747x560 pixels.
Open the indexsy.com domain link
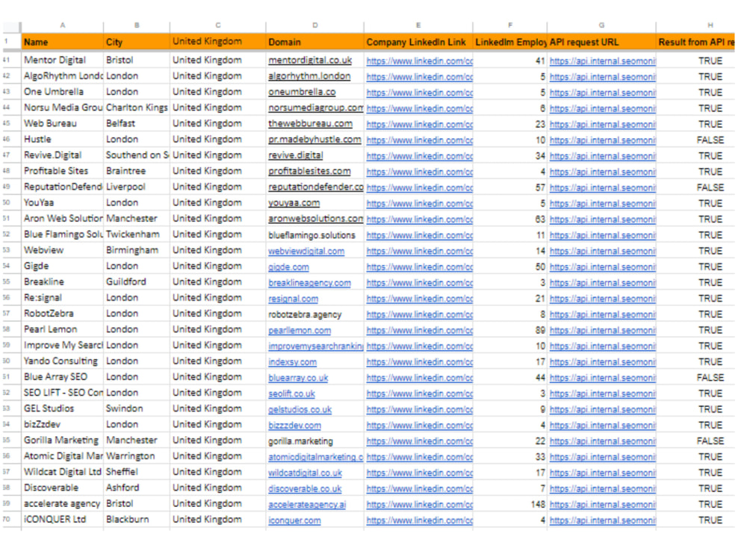[292, 361]
